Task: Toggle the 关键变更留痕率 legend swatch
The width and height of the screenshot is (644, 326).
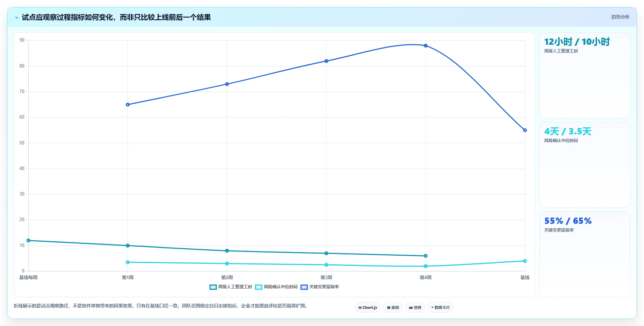Action: pos(304,287)
